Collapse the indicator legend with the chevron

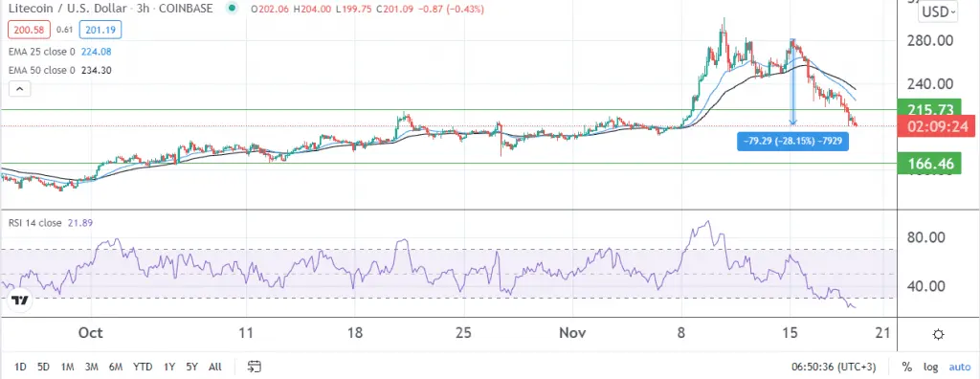point(20,89)
